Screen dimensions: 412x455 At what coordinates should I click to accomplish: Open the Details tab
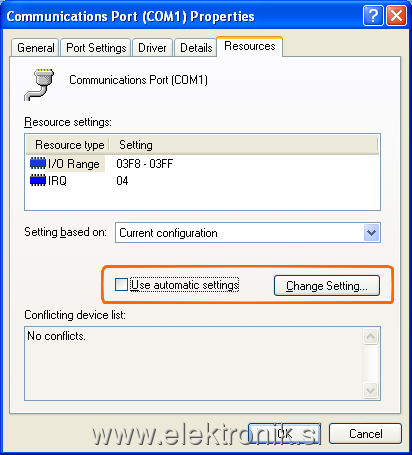196,48
